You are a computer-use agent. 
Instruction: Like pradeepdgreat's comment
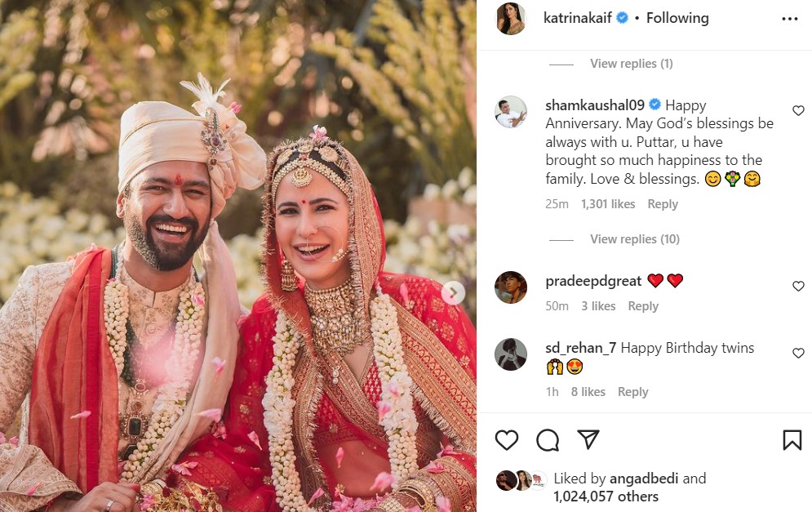click(x=798, y=286)
